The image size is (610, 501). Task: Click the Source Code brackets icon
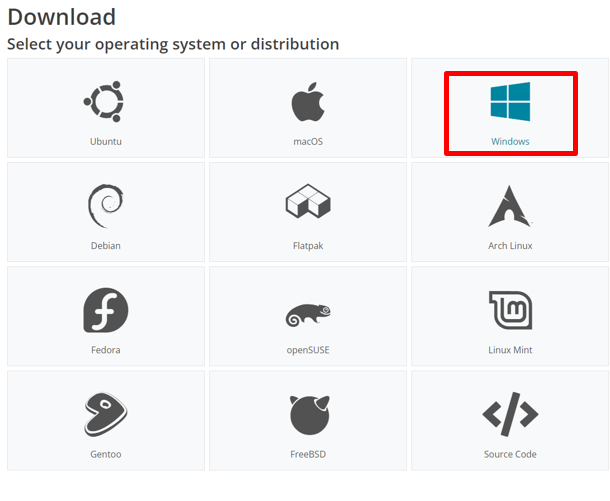coord(510,414)
